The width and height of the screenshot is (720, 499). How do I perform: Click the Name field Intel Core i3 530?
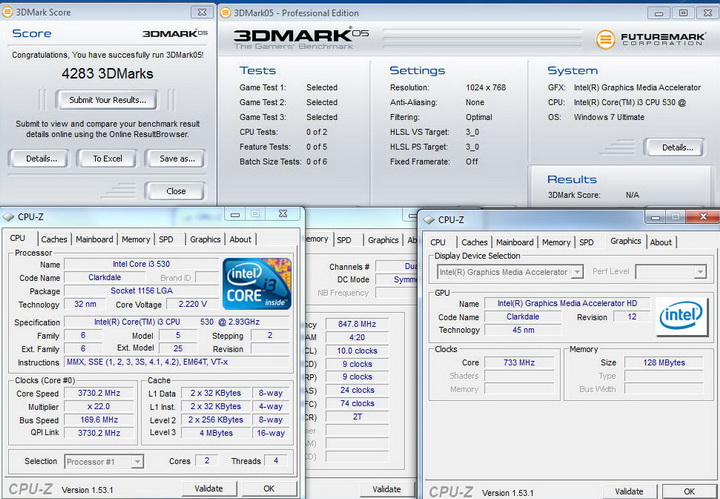pos(141,264)
